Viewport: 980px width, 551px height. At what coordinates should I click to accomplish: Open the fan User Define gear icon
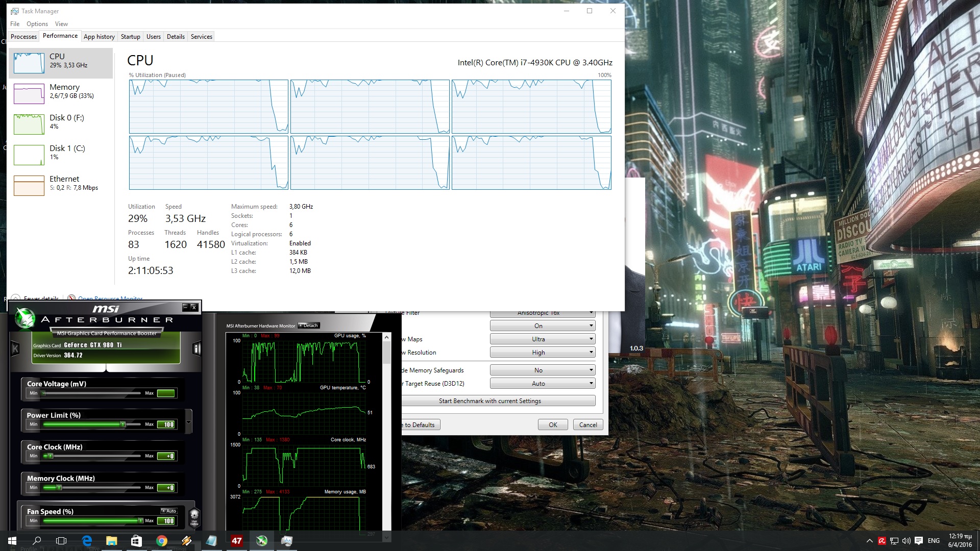coord(194,516)
